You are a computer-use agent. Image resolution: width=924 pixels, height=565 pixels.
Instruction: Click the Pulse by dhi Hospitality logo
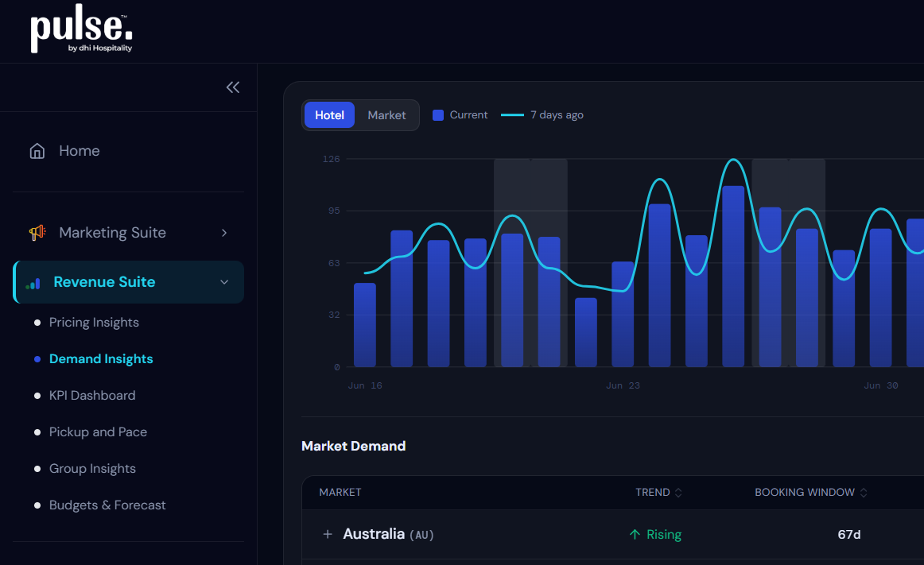(x=81, y=29)
